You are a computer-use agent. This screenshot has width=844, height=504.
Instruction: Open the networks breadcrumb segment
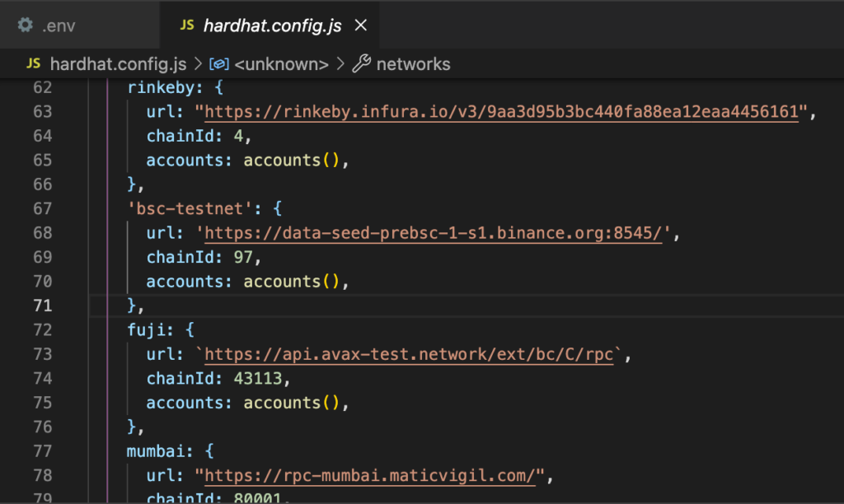(413, 64)
